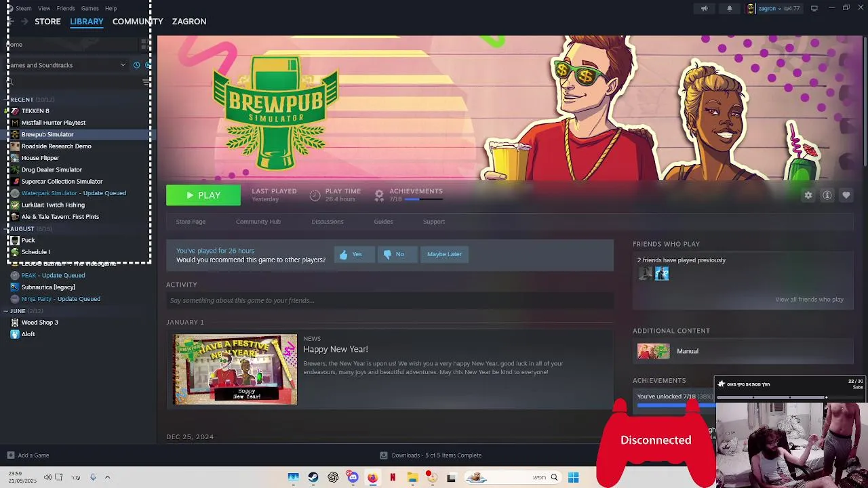This screenshot has width=868, height=488.
Task: Open the Manual additional content thumbnail
Action: click(653, 351)
